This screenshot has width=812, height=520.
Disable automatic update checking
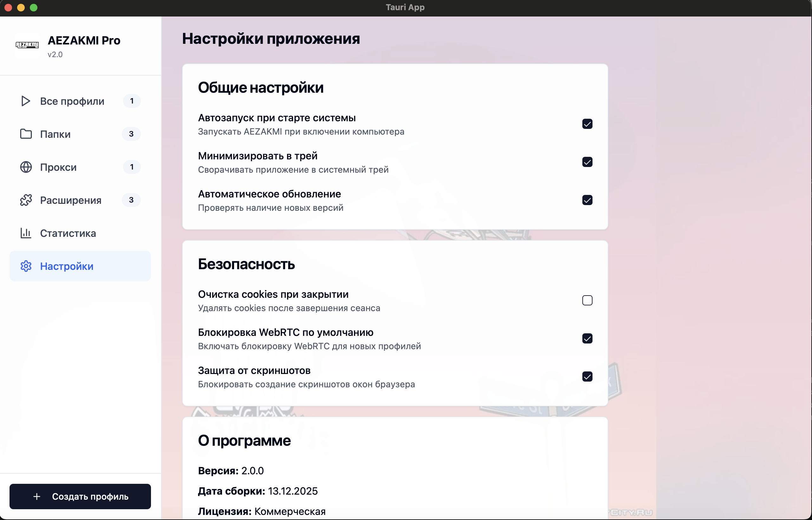pos(587,200)
